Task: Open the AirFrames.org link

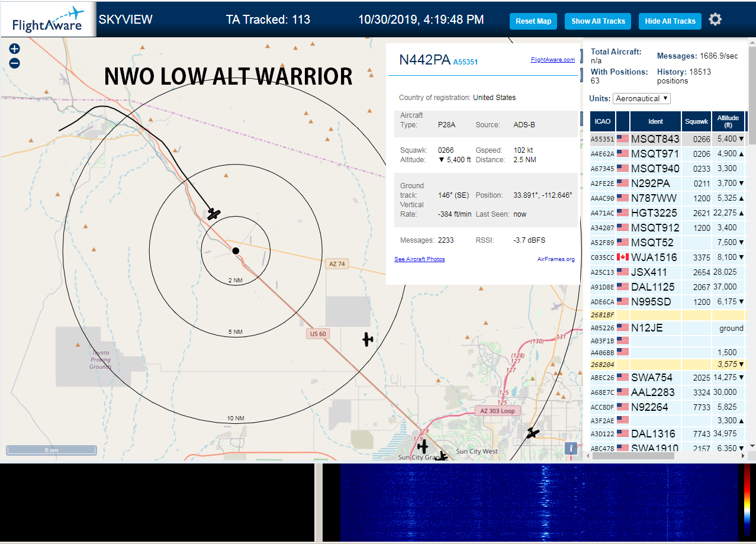Action: pos(556,259)
